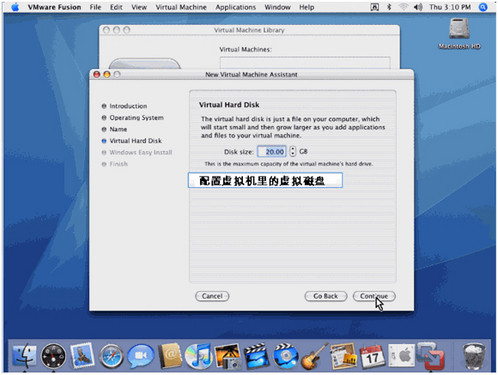This screenshot has height=375, width=498.
Task: Open the Applications menu
Action: coord(236,7)
